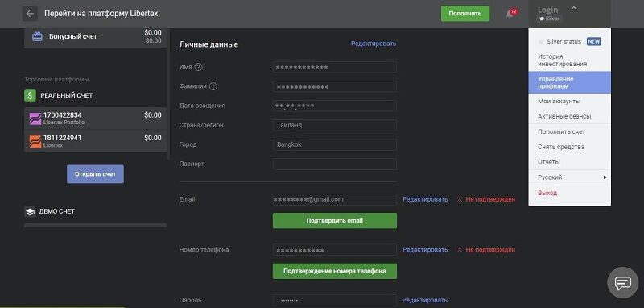The width and height of the screenshot is (644, 308).
Task: Click the ДЕМО СЧЕТ heading
Action: 56,211
